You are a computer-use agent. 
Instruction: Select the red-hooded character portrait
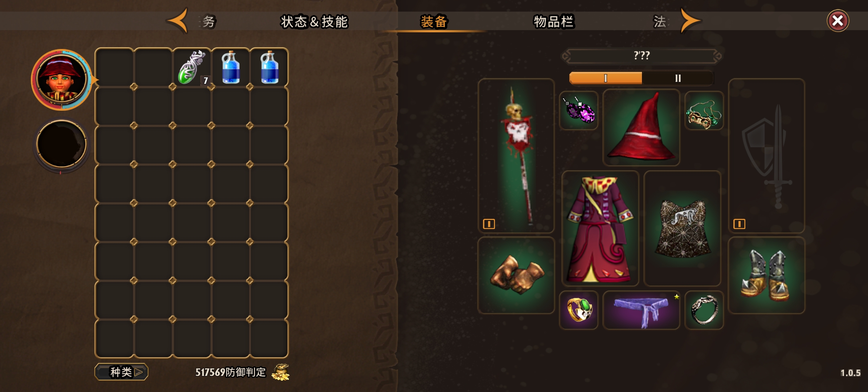tap(61, 79)
